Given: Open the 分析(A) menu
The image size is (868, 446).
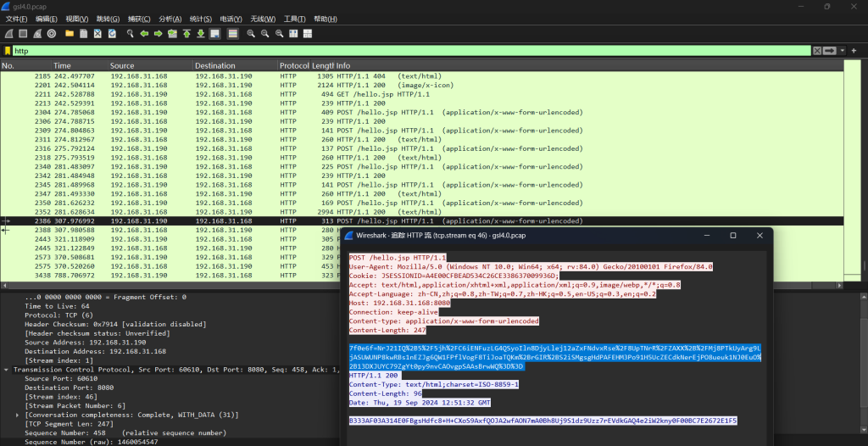Looking at the screenshot, I should (170, 19).
